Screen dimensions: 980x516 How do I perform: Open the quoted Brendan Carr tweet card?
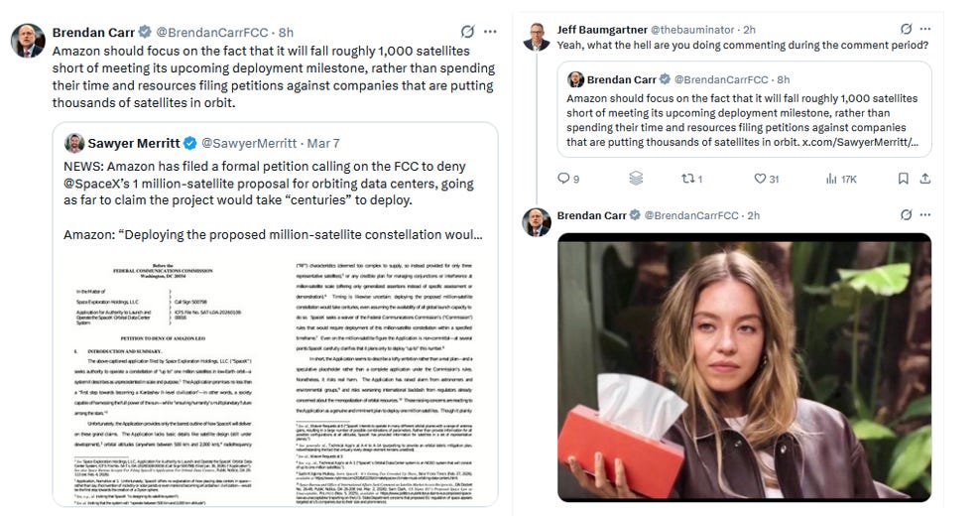(x=744, y=109)
